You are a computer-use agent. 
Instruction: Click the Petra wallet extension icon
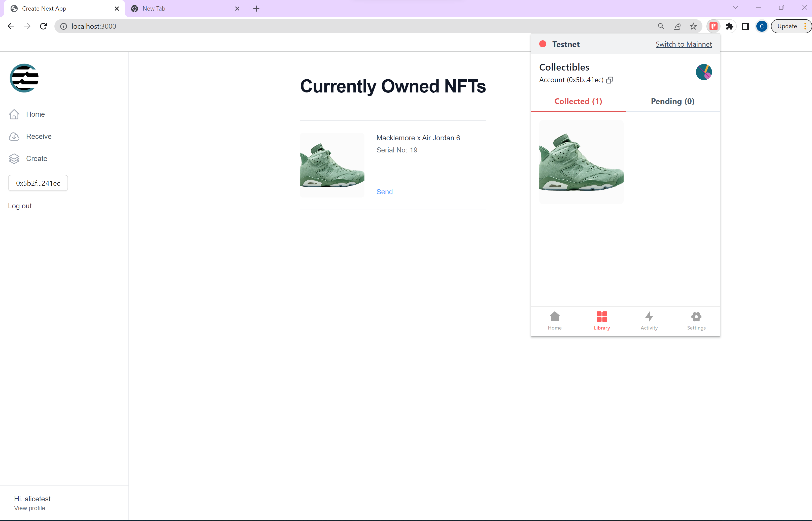[x=713, y=26]
